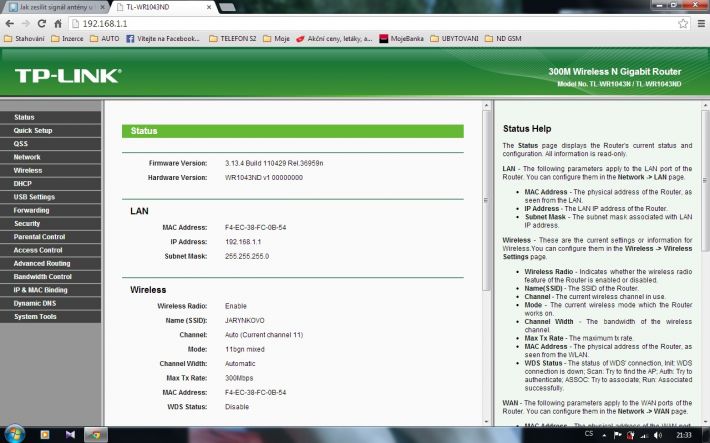Click the firmware version value 3.13.4
710x443 pixels.
click(274, 163)
